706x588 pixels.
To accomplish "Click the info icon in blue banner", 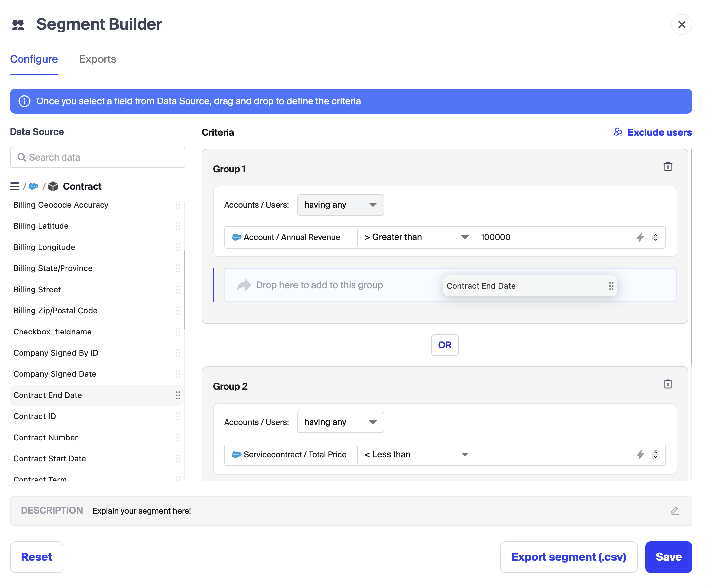I will point(24,101).
